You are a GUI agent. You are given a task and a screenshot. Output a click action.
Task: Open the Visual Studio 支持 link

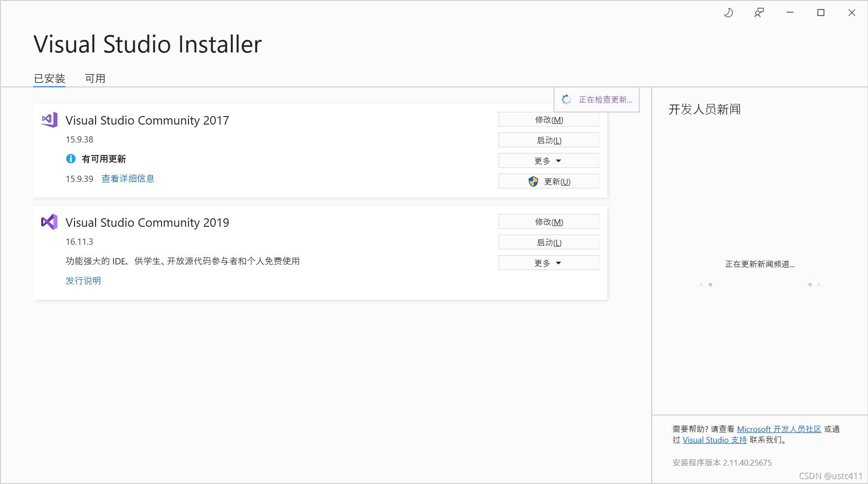pos(715,440)
